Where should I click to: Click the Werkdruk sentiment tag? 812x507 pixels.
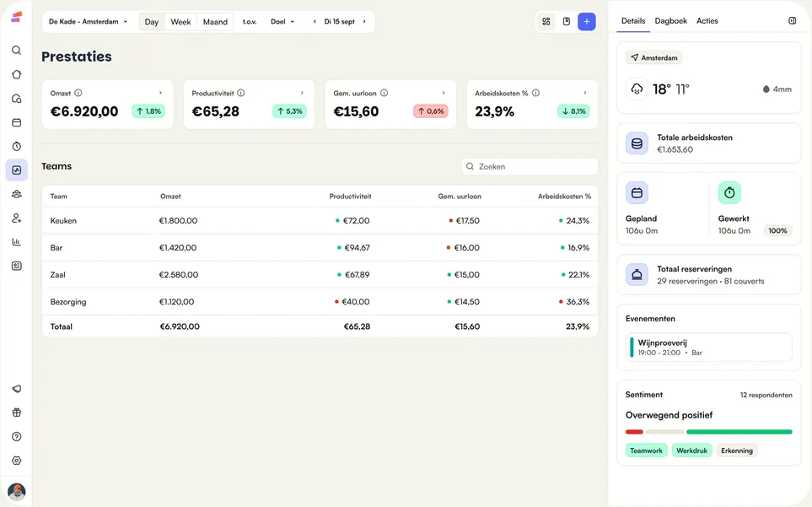pos(692,450)
